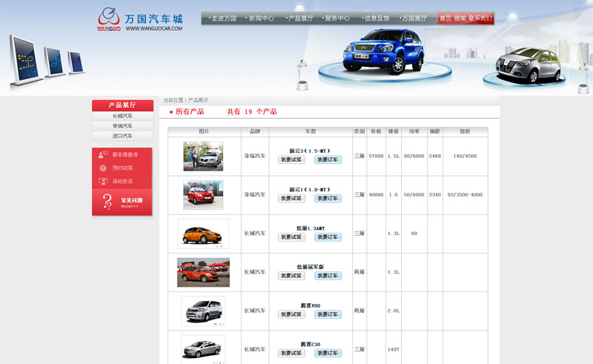Click 我要订车 for 腾翼V80
Screen dimensions: 593x364
pos(328,314)
